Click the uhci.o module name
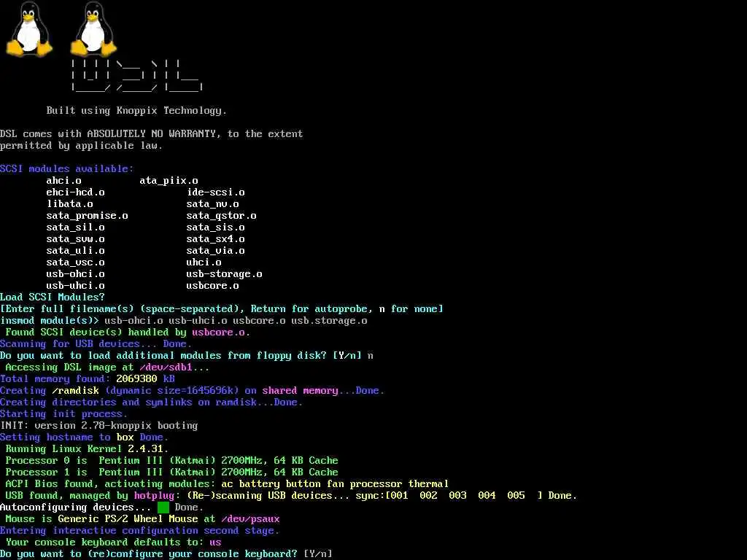 tap(204, 262)
